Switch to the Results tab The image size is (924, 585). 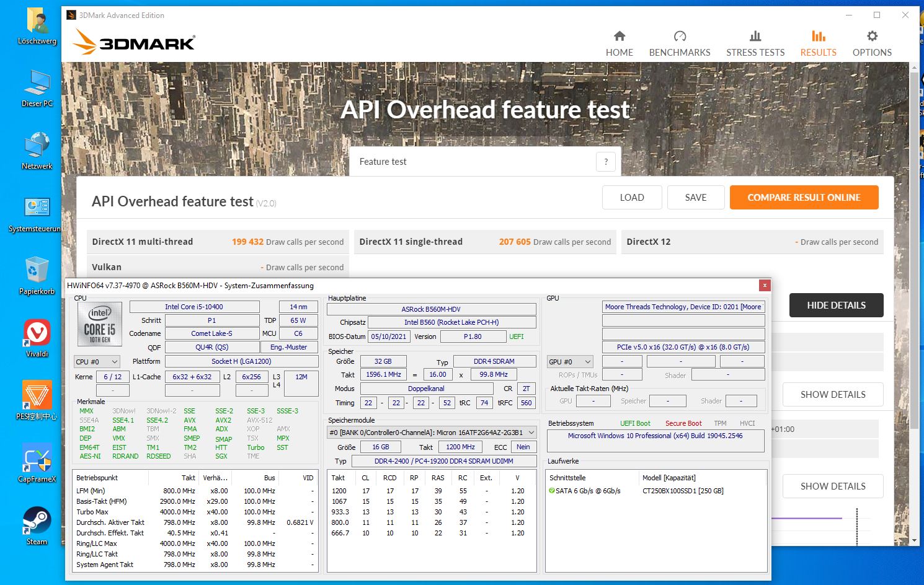click(818, 43)
